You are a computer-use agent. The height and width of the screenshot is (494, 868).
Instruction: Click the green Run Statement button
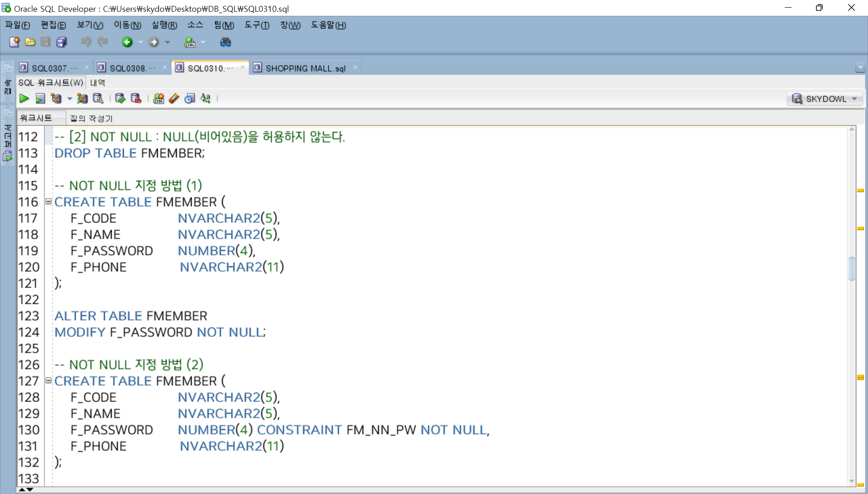[24, 99]
